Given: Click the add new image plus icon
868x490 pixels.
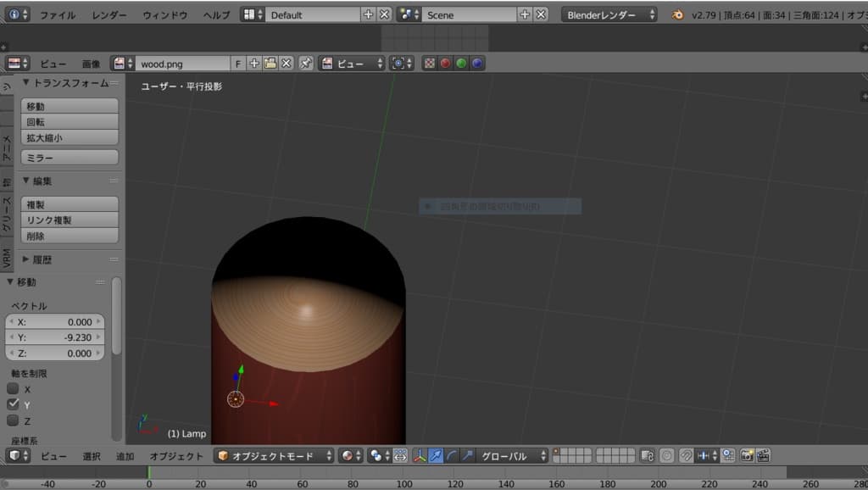Looking at the screenshot, I should pos(255,64).
